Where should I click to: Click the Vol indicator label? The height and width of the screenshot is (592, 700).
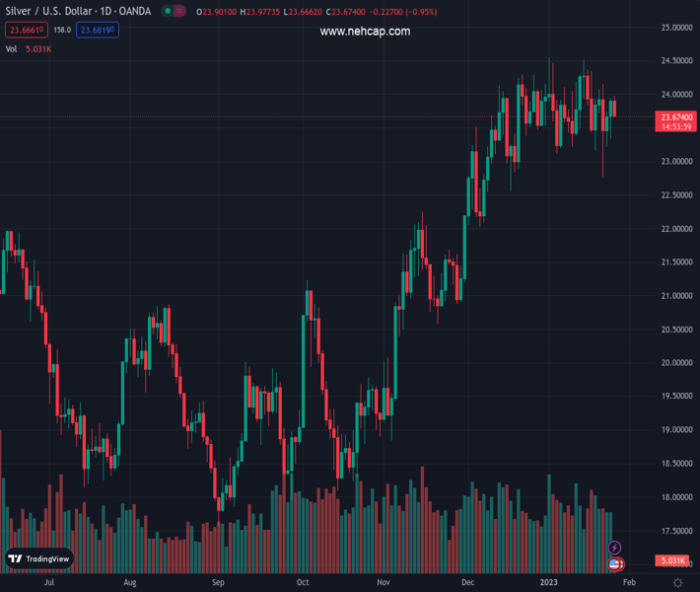click(x=12, y=48)
